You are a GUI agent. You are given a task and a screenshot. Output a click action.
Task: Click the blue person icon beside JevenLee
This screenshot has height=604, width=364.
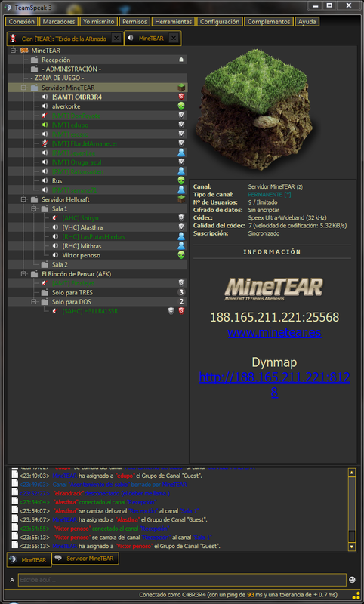[x=181, y=153]
